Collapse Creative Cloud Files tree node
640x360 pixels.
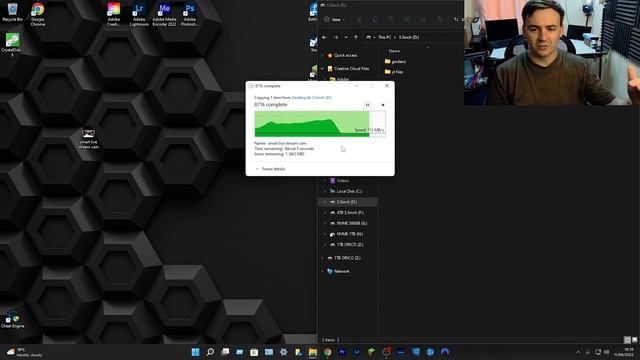322,69
